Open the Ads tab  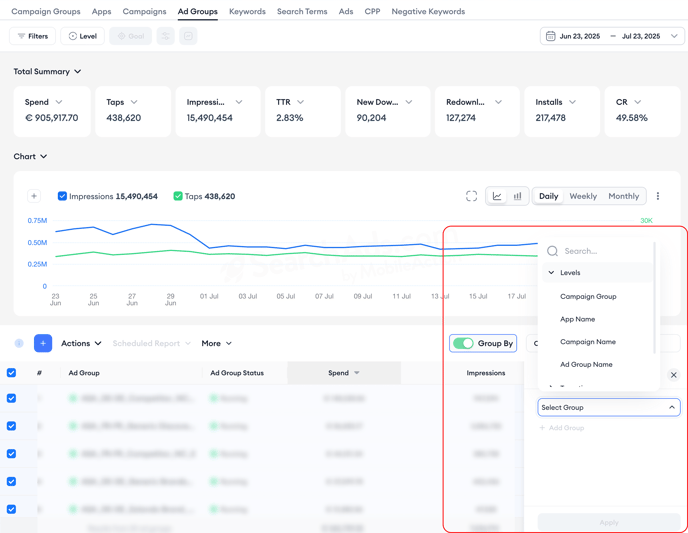[x=346, y=11]
